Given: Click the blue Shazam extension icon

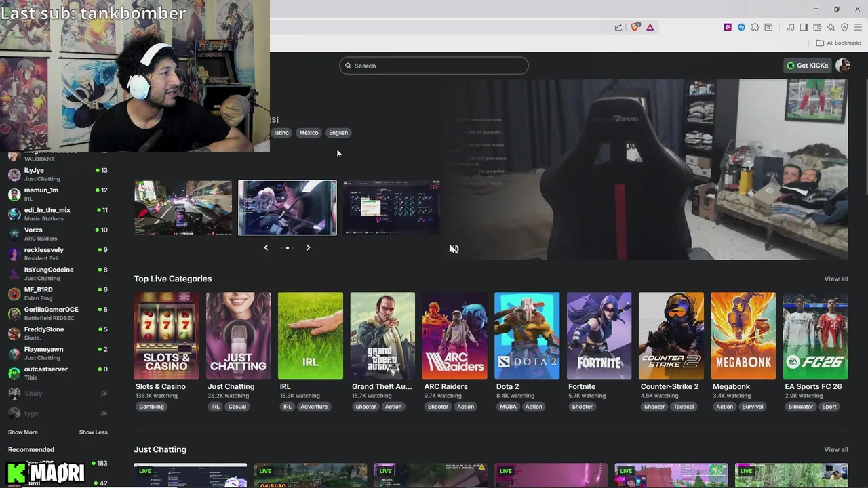Looking at the screenshot, I should (x=741, y=27).
